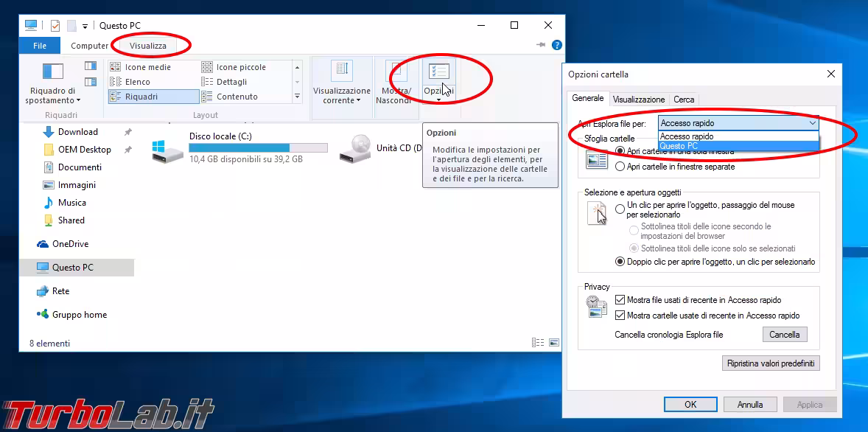The width and height of the screenshot is (868, 432).
Task: Open the quick access toolbar chevron menu
Action: tap(84, 24)
